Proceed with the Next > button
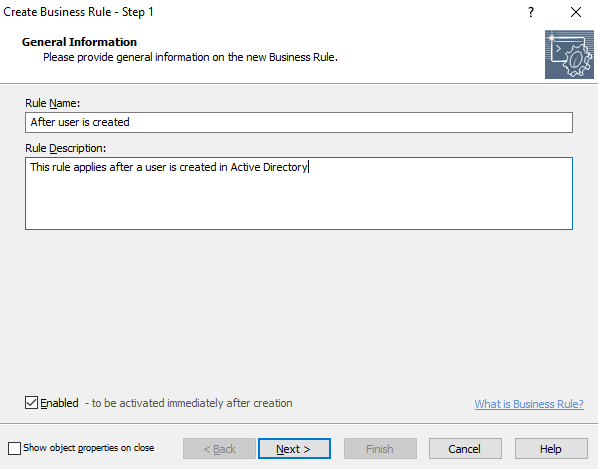This screenshot has height=469, width=598. [x=294, y=449]
